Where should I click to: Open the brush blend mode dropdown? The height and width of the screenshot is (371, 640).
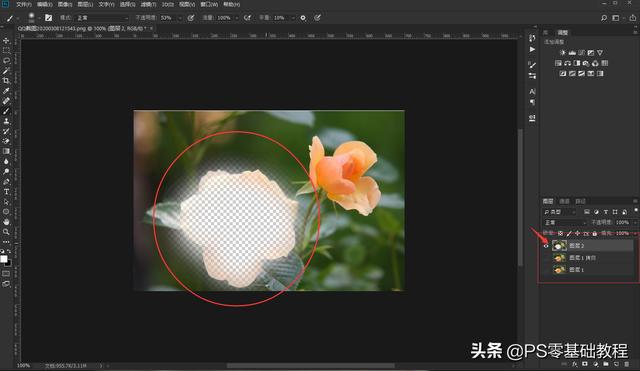(x=102, y=18)
